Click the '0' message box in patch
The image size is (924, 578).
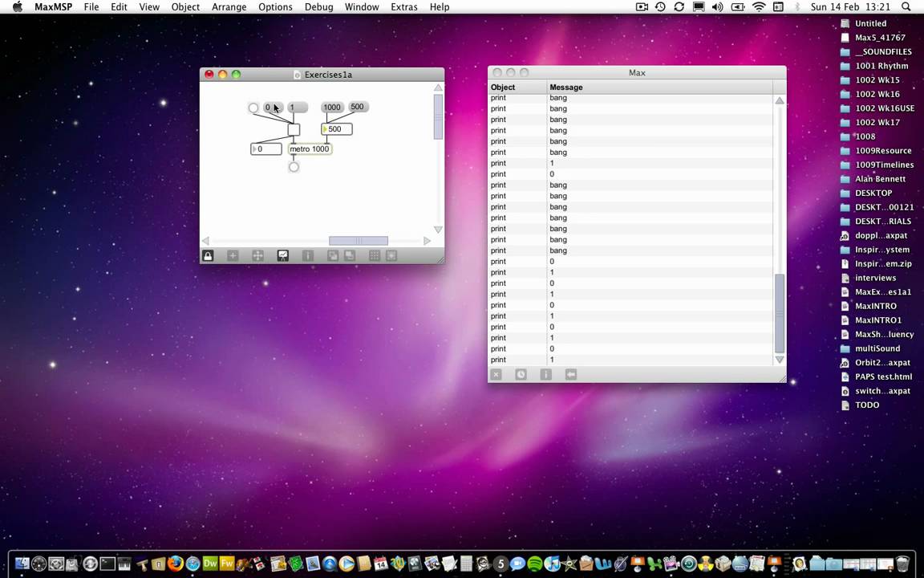pyautogui.click(x=273, y=108)
